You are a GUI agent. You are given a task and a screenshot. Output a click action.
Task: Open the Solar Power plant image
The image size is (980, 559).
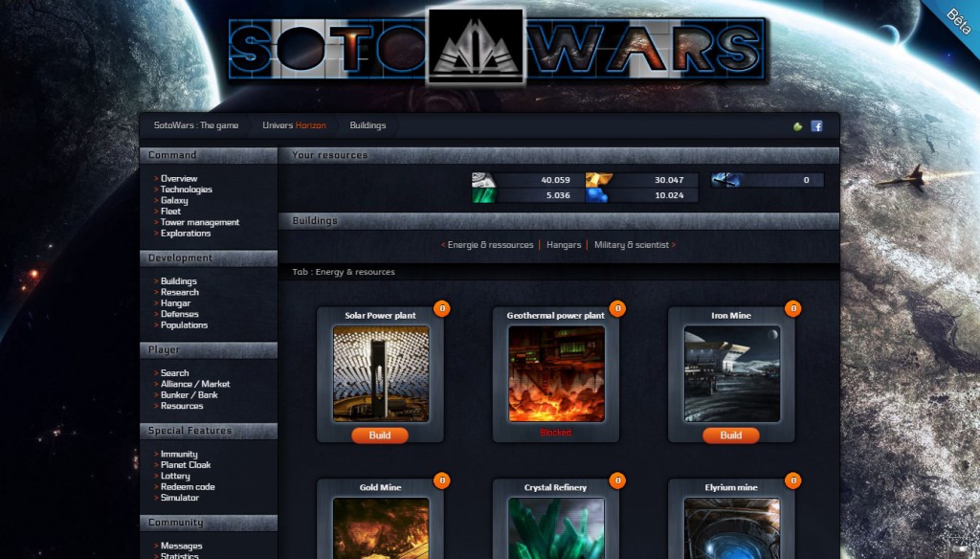coord(380,373)
